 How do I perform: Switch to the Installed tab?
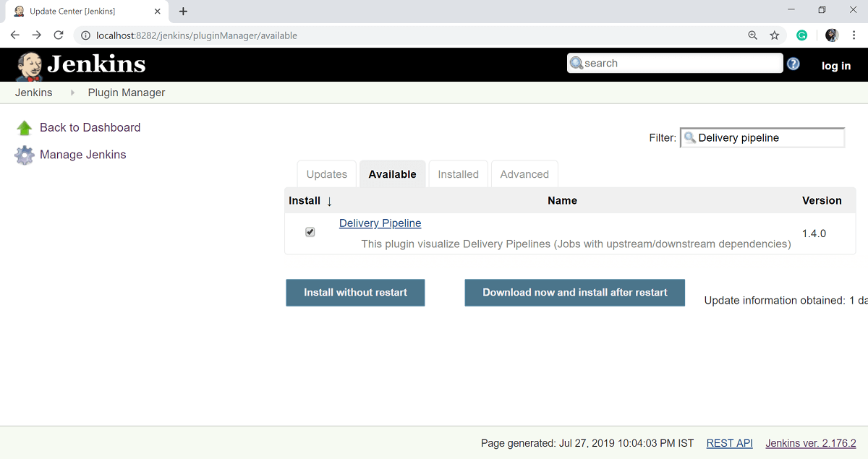pyautogui.click(x=459, y=174)
